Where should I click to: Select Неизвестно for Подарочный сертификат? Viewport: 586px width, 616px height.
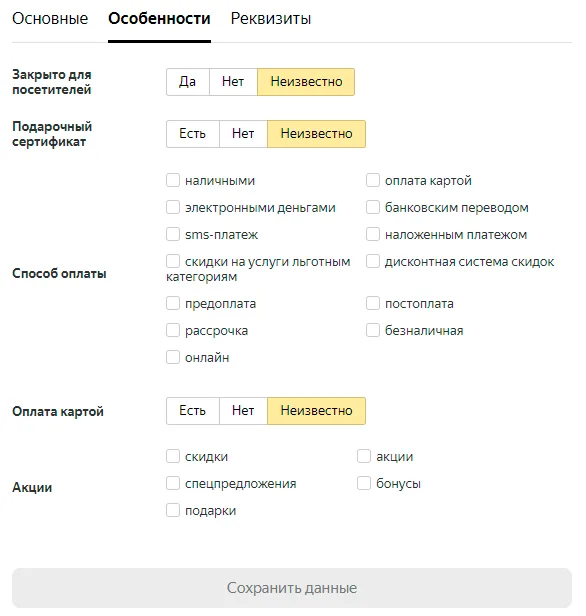tap(316, 134)
